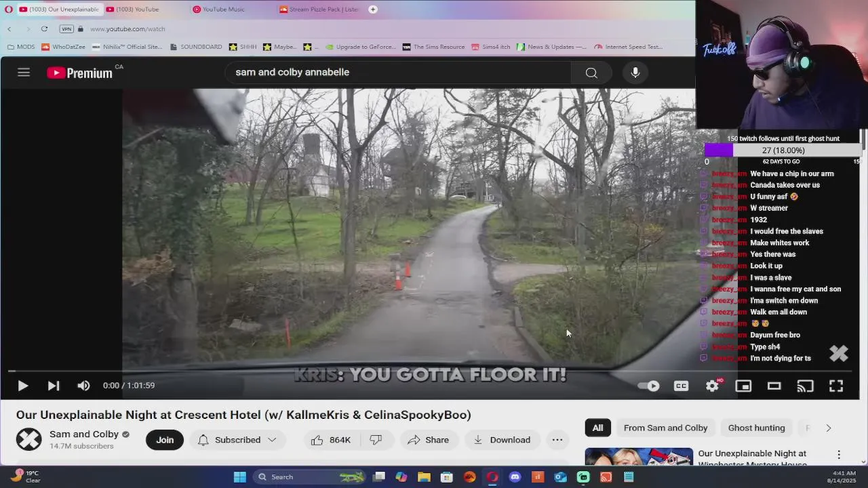The width and height of the screenshot is (868, 488).
Task: Open the taskbar clock and date
Action: coord(842,477)
